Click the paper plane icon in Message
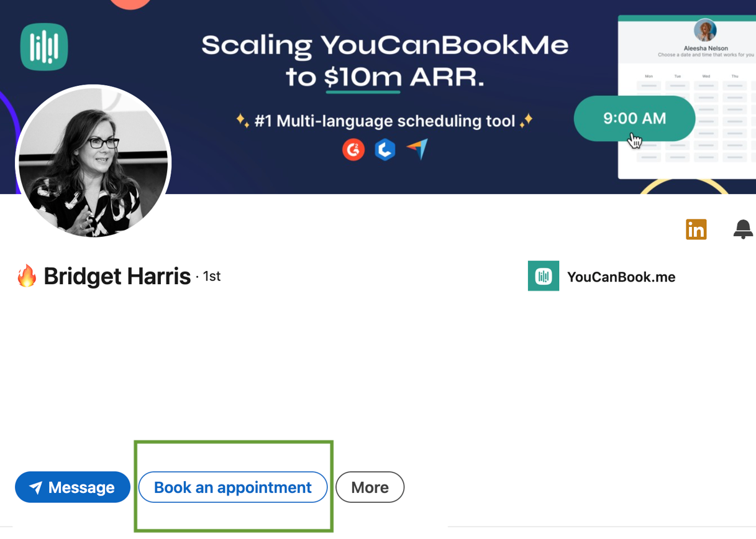This screenshot has height=539, width=756. 36,487
